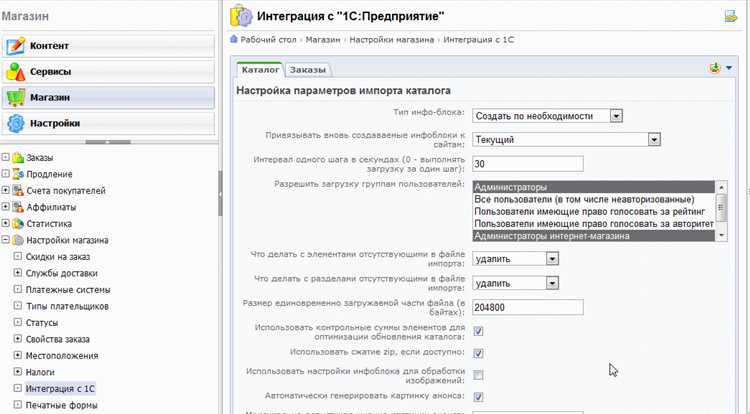Click the Сервисы shapes icon
Screen dimensions: 750x414
tap(16, 72)
